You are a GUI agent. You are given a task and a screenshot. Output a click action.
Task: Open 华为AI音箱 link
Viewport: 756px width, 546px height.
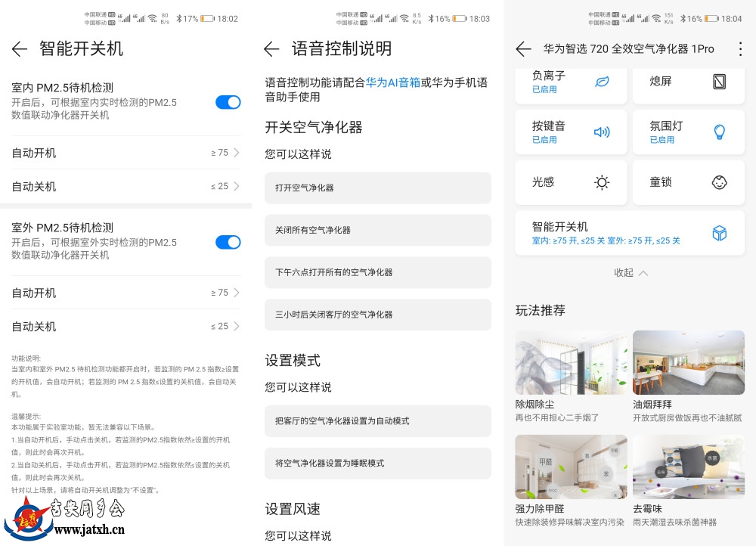393,82
